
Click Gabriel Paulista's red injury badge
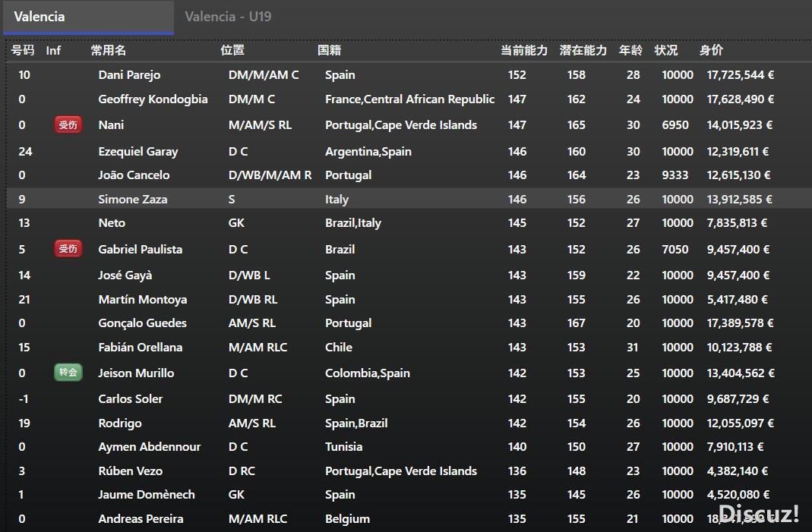tap(68, 249)
